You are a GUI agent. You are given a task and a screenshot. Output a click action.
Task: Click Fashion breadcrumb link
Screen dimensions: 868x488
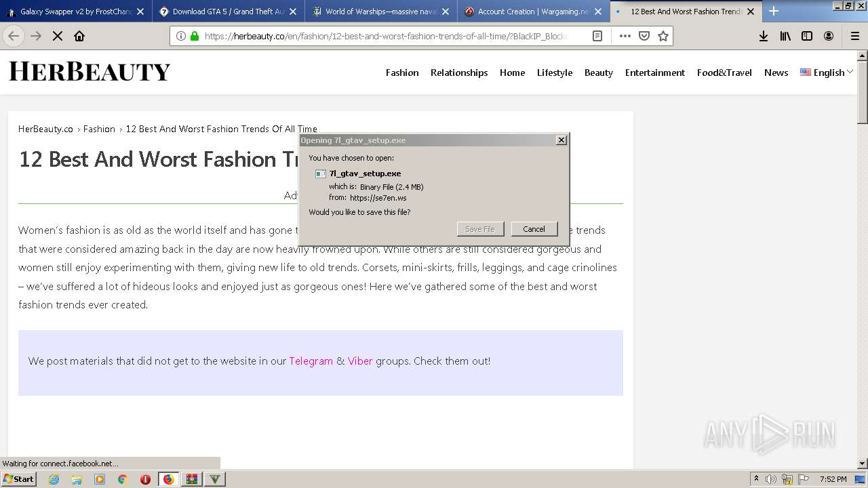tap(99, 129)
